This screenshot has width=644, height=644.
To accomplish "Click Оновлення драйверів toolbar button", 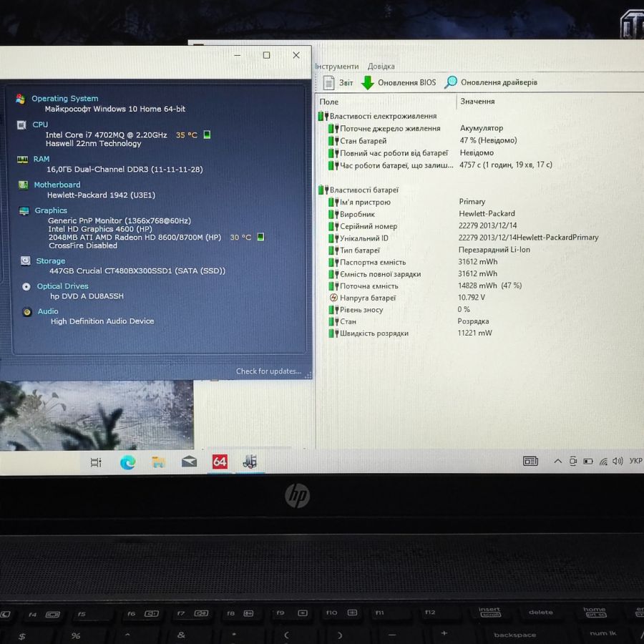I will (x=491, y=82).
